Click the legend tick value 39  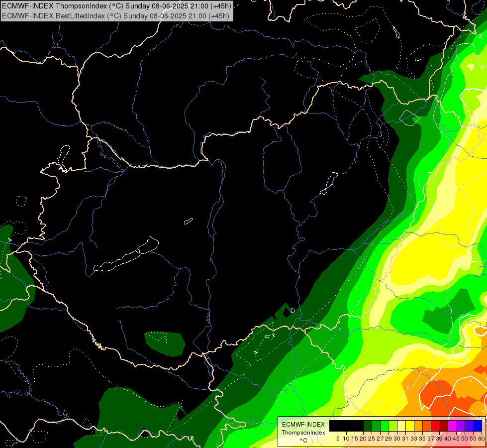439,439
